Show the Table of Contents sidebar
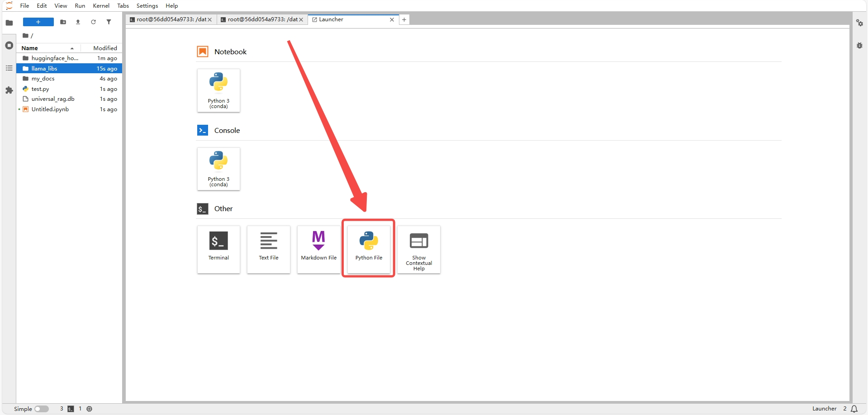 [9, 68]
